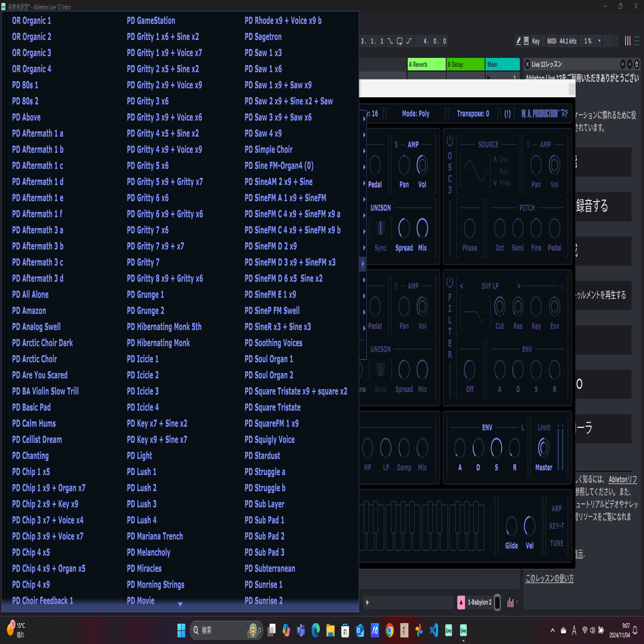Click the punch-in point icon
644x644 pixels.
(x=390, y=41)
